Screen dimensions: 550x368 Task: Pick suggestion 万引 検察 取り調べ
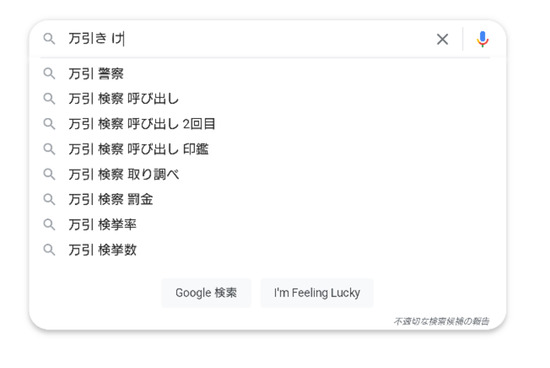(265, 174)
